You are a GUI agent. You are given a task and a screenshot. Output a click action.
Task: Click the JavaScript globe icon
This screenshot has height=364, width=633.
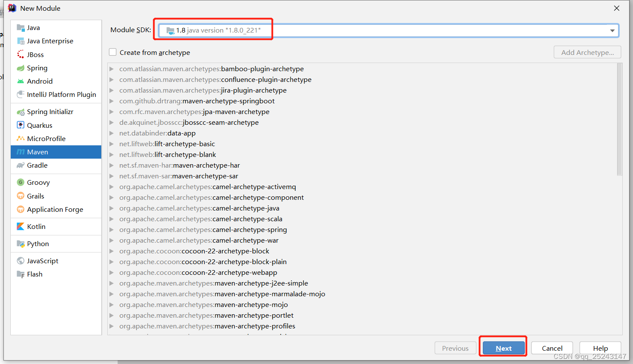(x=20, y=261)
